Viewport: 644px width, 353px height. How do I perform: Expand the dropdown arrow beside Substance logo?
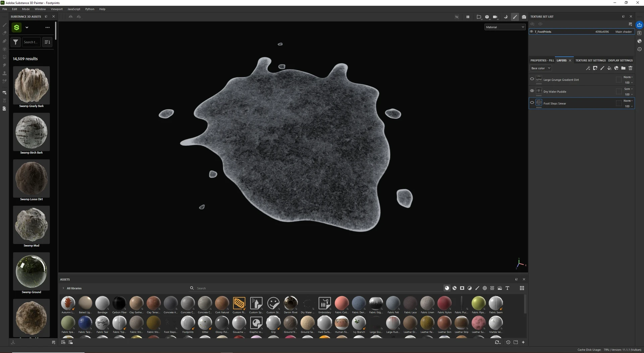(x=27, y=28)
